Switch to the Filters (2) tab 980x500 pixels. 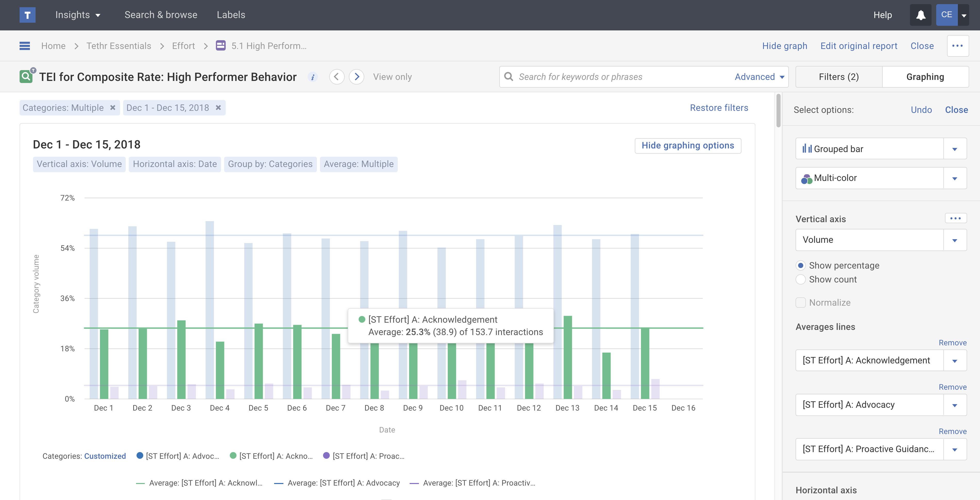(839, 77)
